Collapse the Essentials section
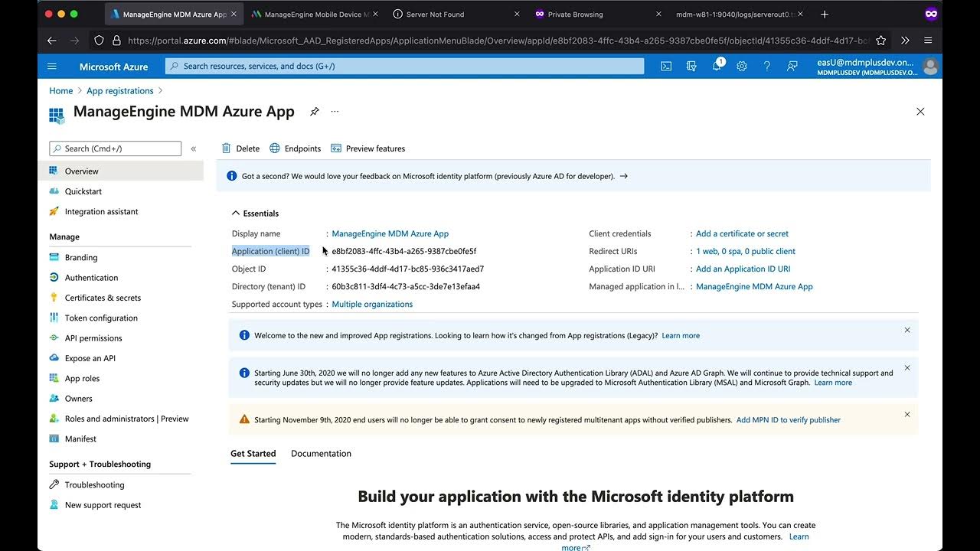This screenshot has height=551, width=980. click(255, 214)
